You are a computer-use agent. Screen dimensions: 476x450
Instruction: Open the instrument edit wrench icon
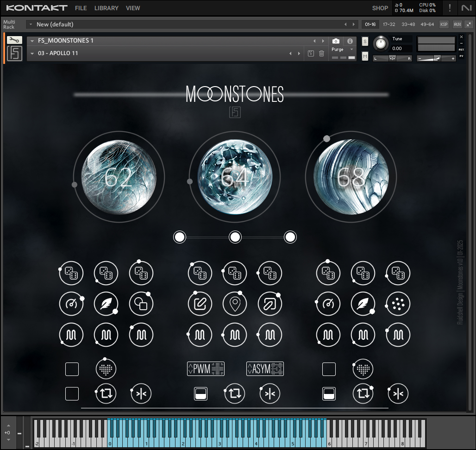pos(14,40)
